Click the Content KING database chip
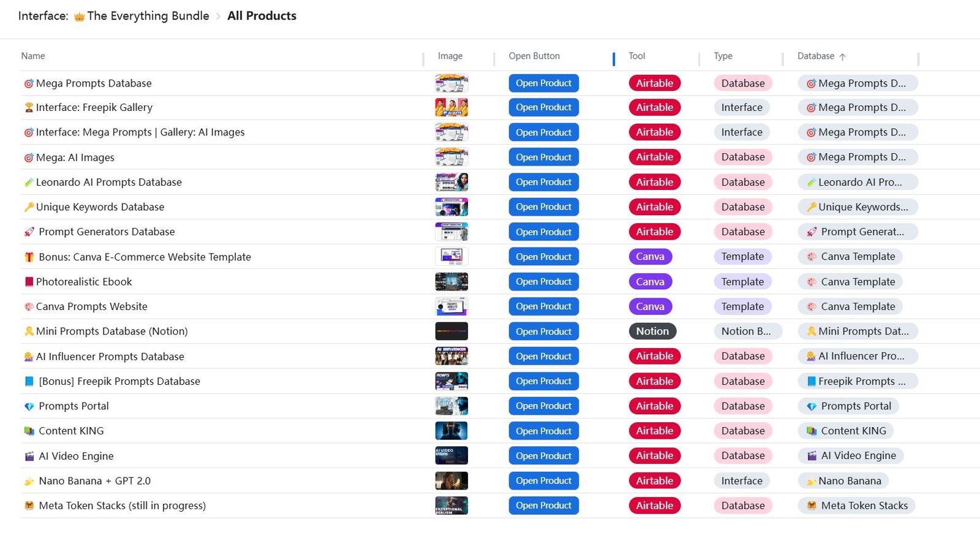Screen dimensions: 980x538 coord(846,431)
